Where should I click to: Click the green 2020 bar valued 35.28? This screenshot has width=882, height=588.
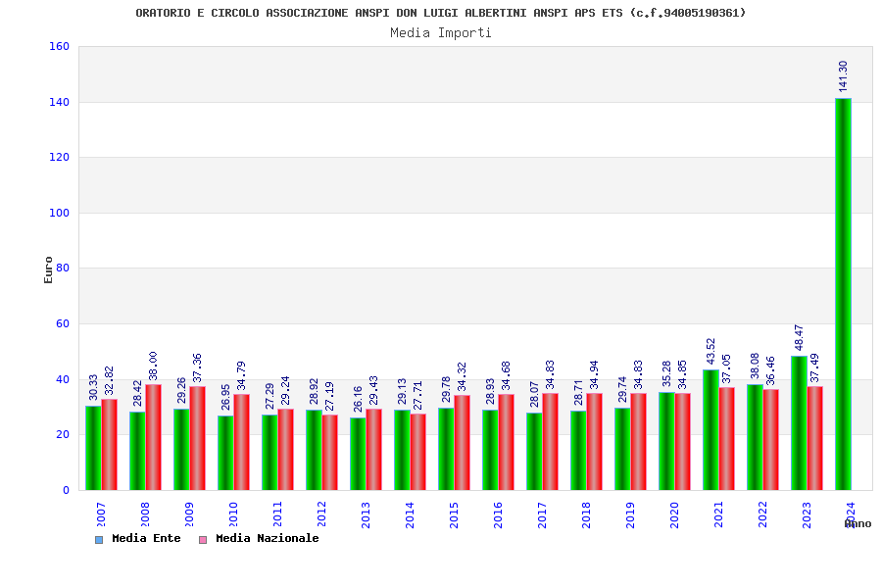(666, 441)
